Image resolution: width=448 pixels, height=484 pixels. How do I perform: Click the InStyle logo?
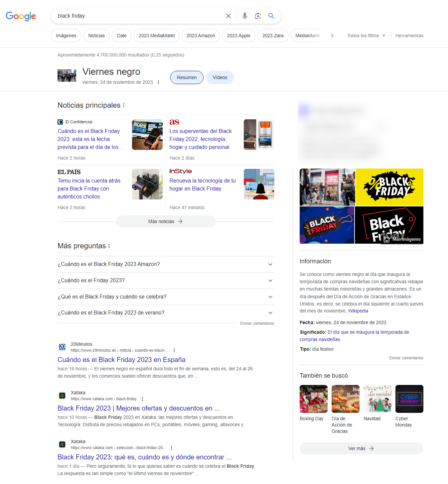(x=181, y=171)
